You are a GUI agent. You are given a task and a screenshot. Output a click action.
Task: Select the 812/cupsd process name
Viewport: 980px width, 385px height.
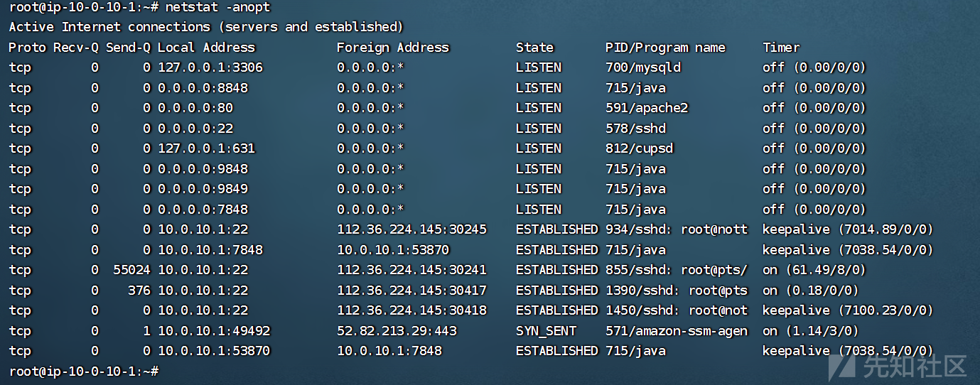pos(639,148)
